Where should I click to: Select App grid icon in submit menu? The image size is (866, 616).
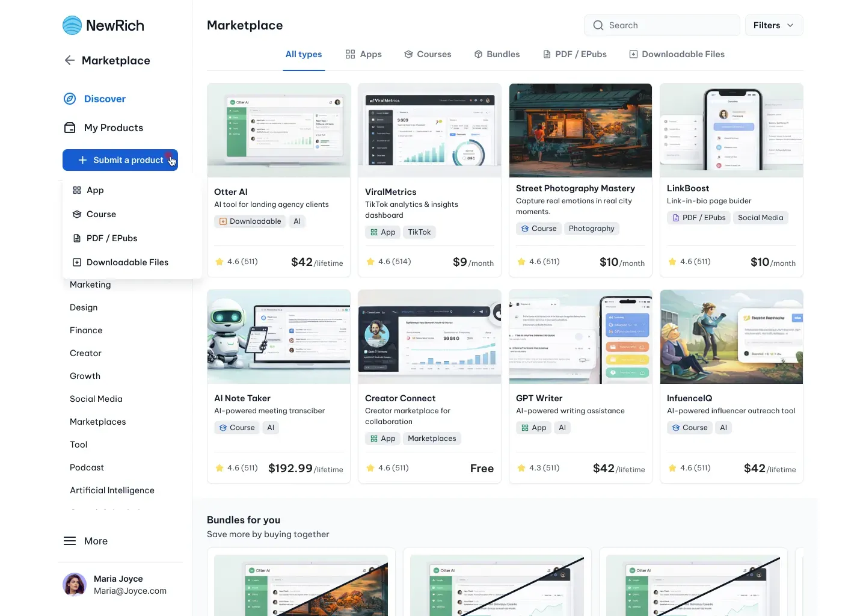77,190
